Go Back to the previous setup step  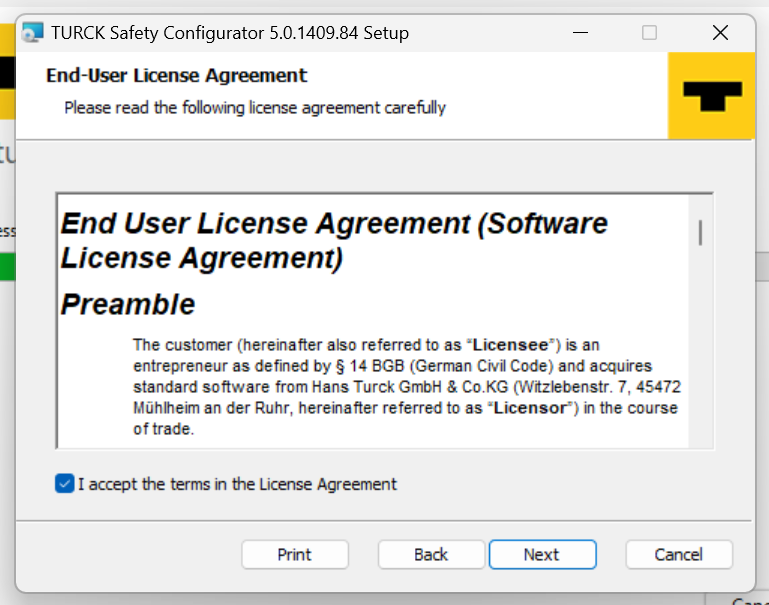click(x=431, y=555)
